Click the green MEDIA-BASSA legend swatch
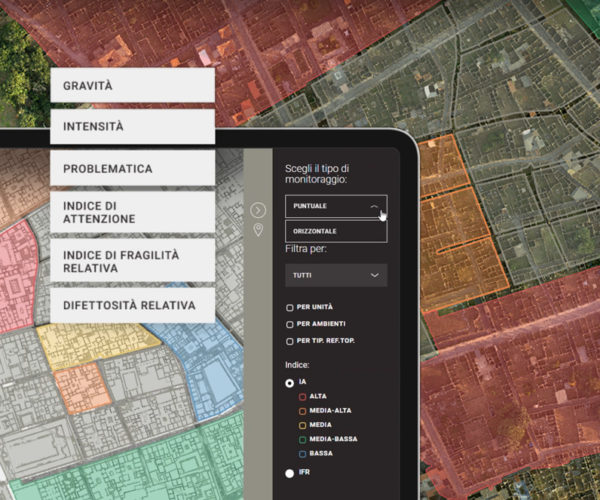This screenshot has width=600, height=500. tap(302, 439)
